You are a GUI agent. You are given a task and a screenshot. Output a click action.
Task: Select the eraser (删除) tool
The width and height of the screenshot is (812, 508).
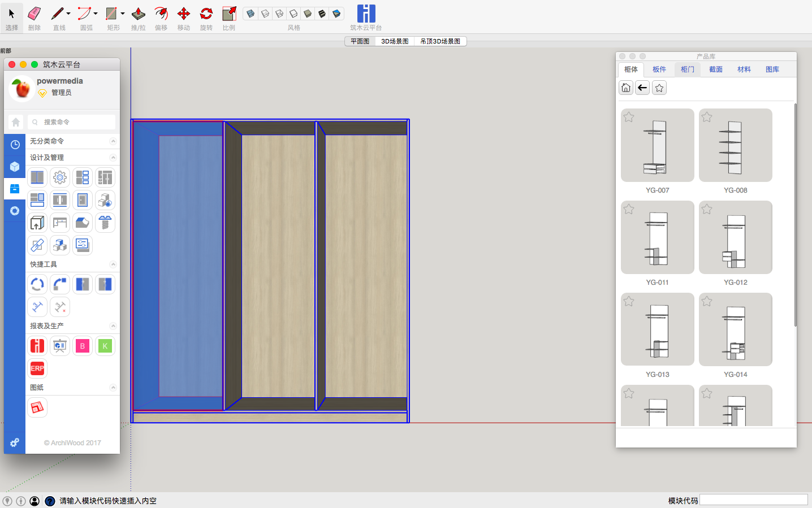click(x=34, y=14)
